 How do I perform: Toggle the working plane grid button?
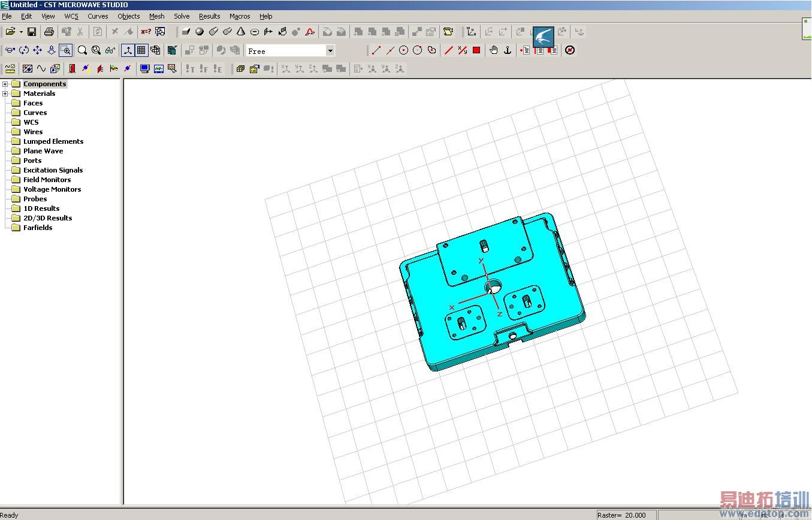[x=141, y=50]
